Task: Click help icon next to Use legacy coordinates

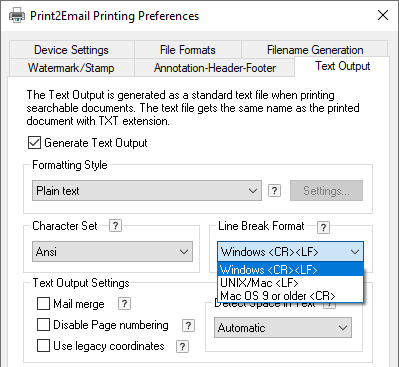Action: [x=182, y=346]
